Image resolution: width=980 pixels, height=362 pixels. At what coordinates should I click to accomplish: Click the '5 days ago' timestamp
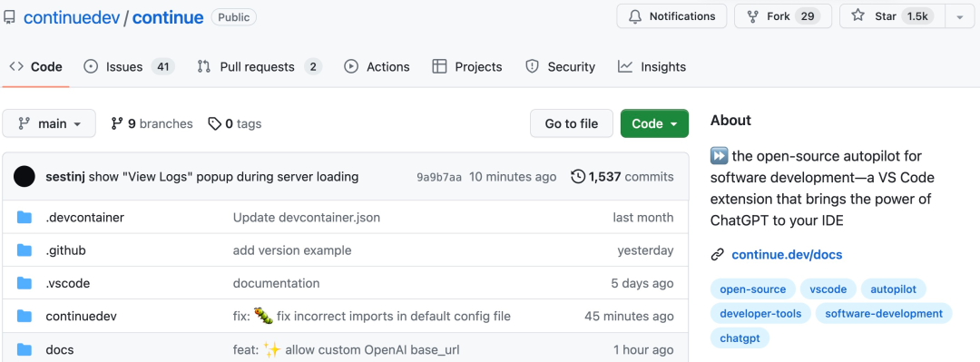[x=642, y=283]
